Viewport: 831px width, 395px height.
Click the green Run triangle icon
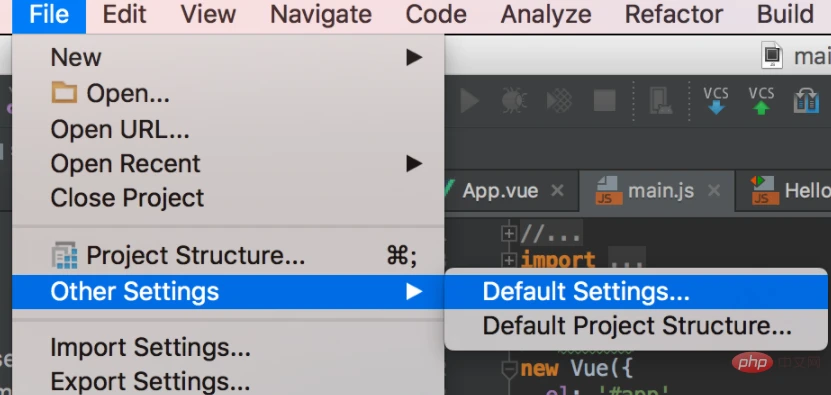[470, 100]
